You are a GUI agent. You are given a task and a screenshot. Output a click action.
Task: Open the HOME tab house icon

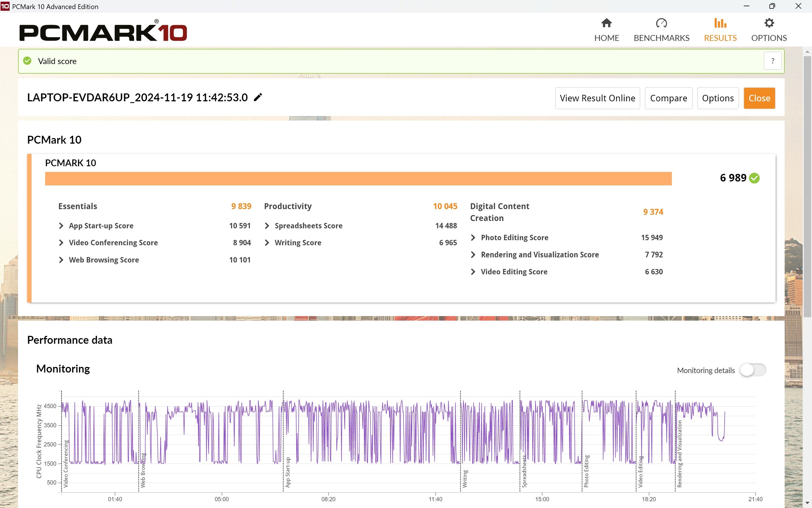pyautogui.click(x=606, y=23)
